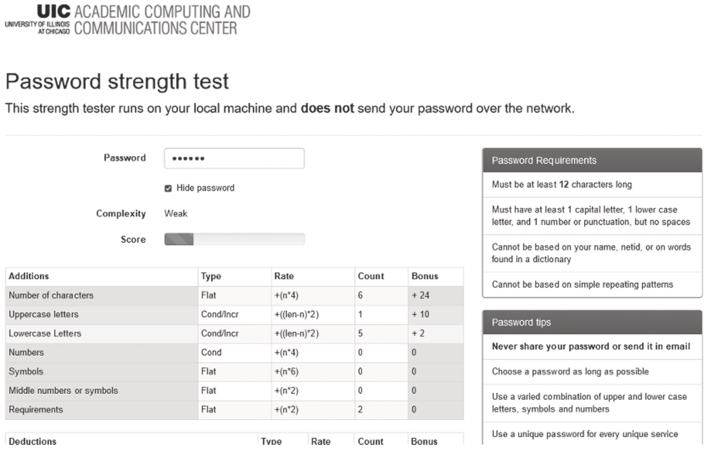708x449 pixels.
Task: Click the Additions column header
Action: 28,276
